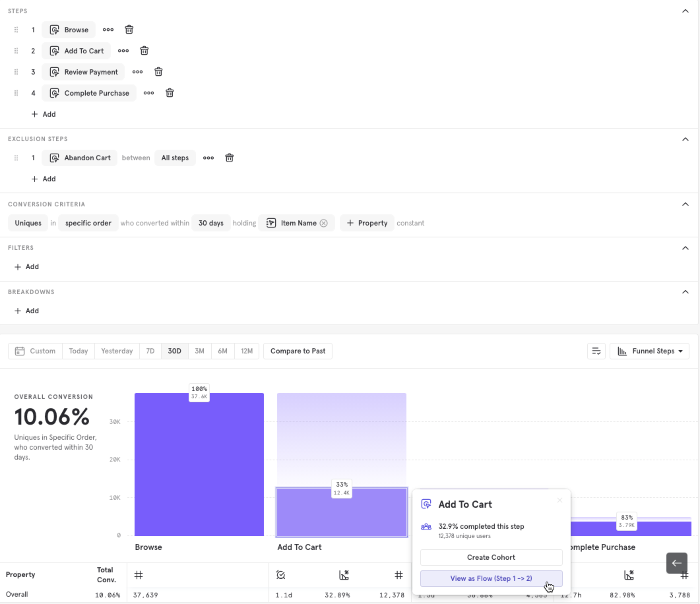Click the event icon on Complete Purchase step
The height and width of the screenshot is (604, 700).
(53, 93)
